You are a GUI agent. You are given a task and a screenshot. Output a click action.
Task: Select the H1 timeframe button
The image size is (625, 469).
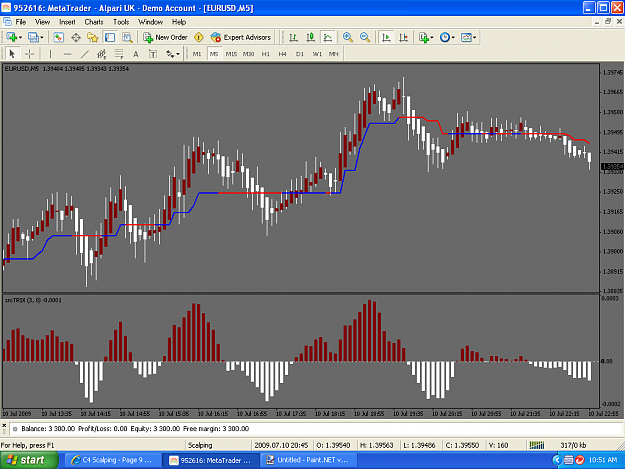point(265,54)
